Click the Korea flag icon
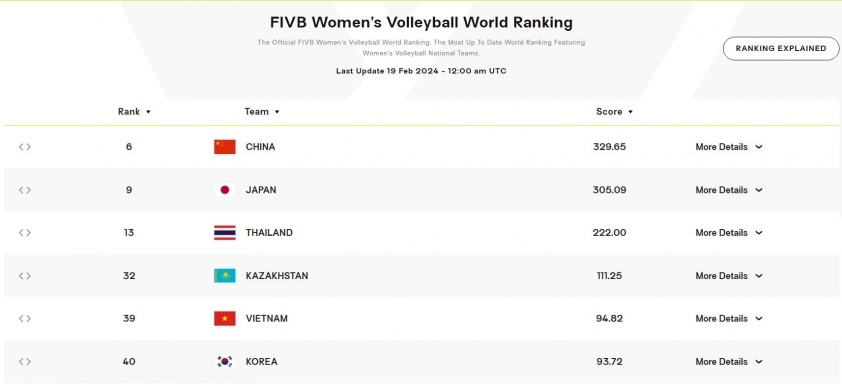 [224, 361]
